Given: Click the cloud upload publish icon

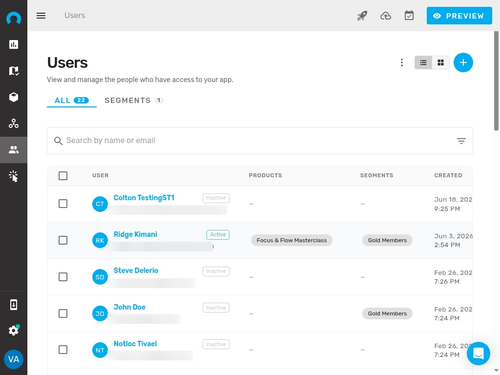Looking at the screenshot, I should tap(386, 16).
